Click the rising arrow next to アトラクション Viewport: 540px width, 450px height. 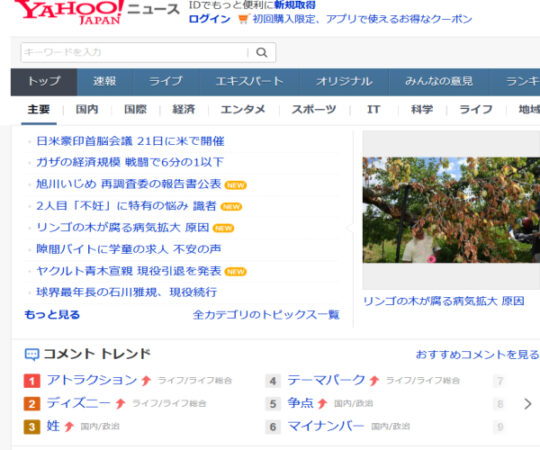click(x=146, y=380)
